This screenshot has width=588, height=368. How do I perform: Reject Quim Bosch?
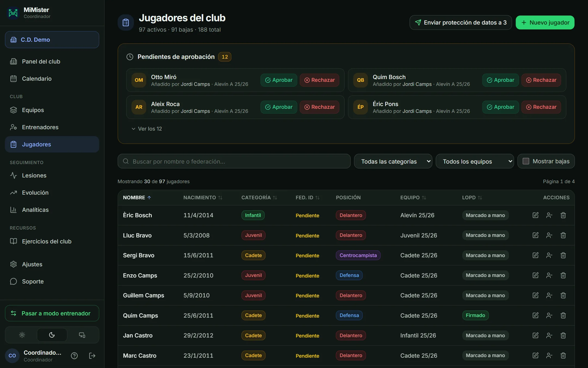coord(541,80)
